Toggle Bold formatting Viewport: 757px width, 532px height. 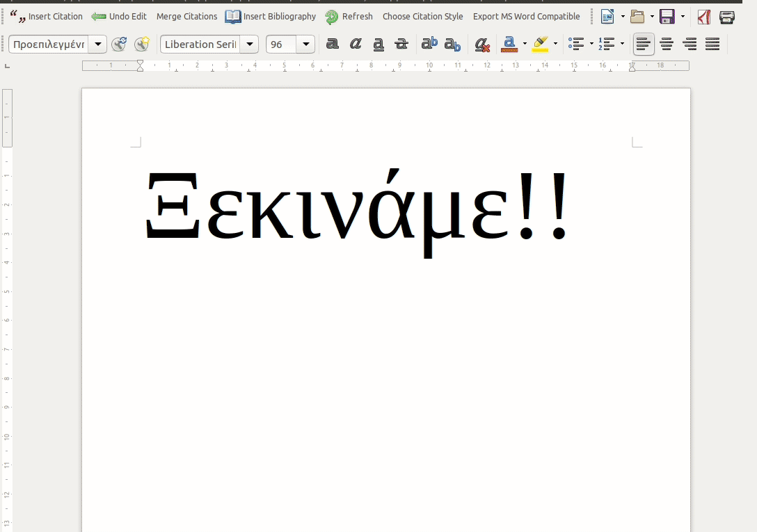pyautogui.click(x=332, y=45)
